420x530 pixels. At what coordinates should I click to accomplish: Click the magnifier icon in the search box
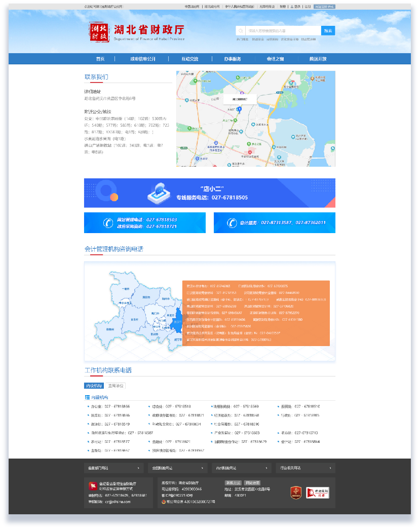pyautogui.click(x=241, y=31)
